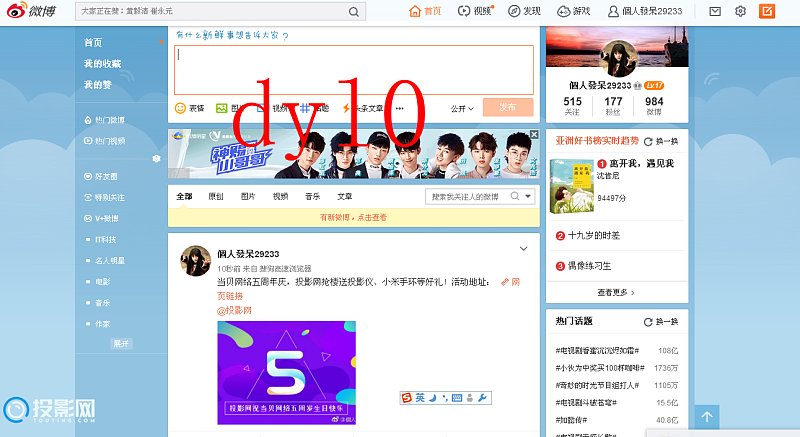This screenshot has height=437, width=800.
Task: Expand the post options chevron
Action: pyautogui.click(x=523, y=249)
